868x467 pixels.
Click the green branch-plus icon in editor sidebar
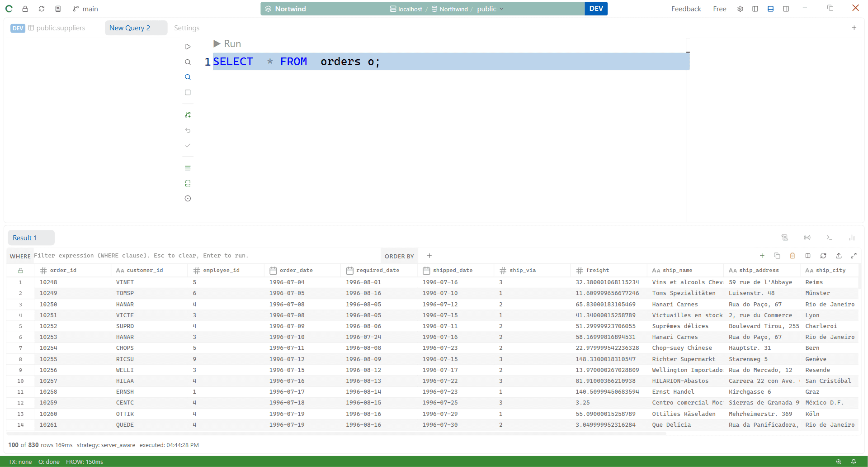click(188, 115)
